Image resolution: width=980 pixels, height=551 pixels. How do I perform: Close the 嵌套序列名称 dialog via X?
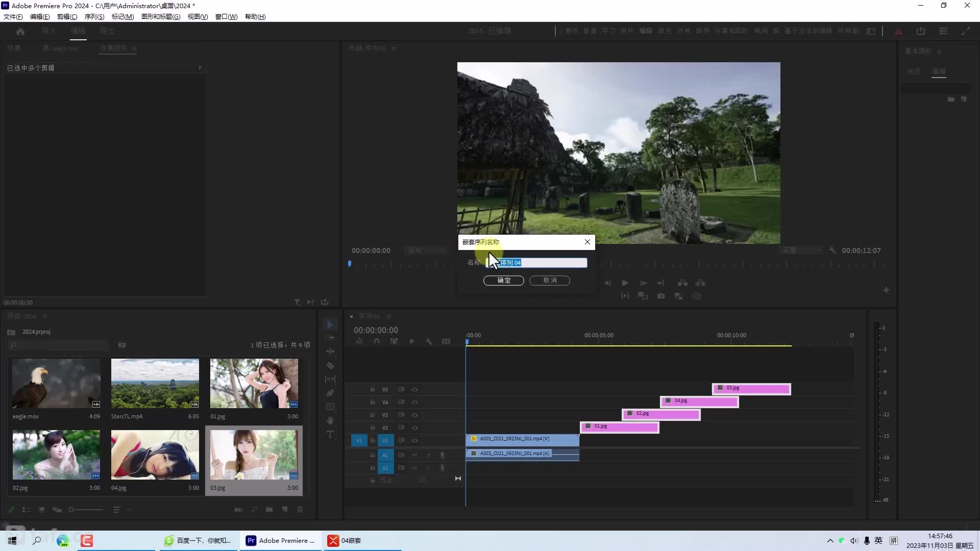587,242
